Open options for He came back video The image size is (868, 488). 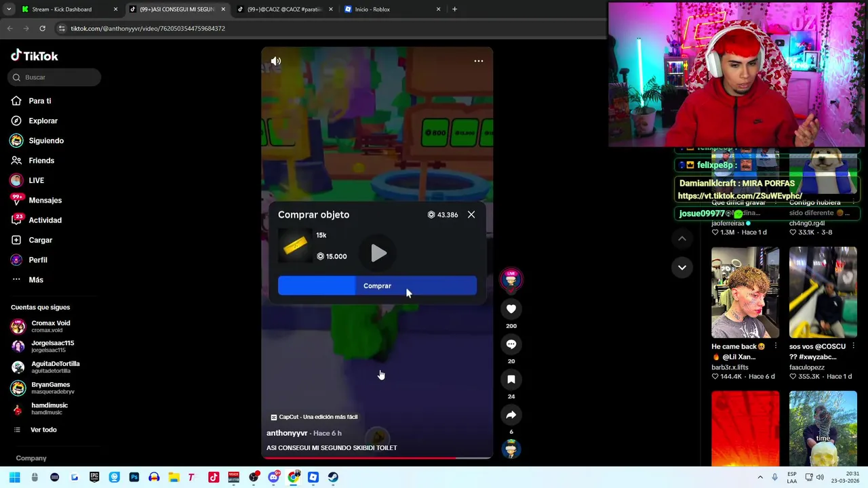coord(776,346)
